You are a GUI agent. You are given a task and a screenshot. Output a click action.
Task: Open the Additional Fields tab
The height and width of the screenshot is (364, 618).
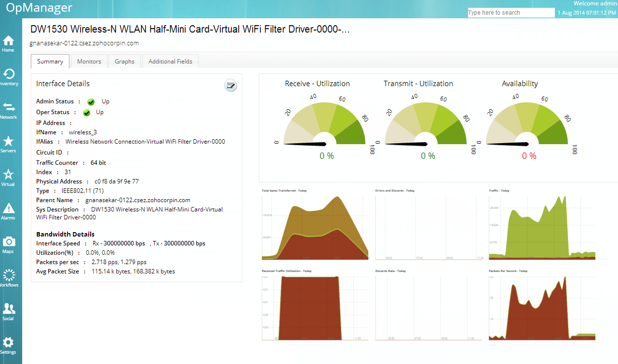click(170, 62)
